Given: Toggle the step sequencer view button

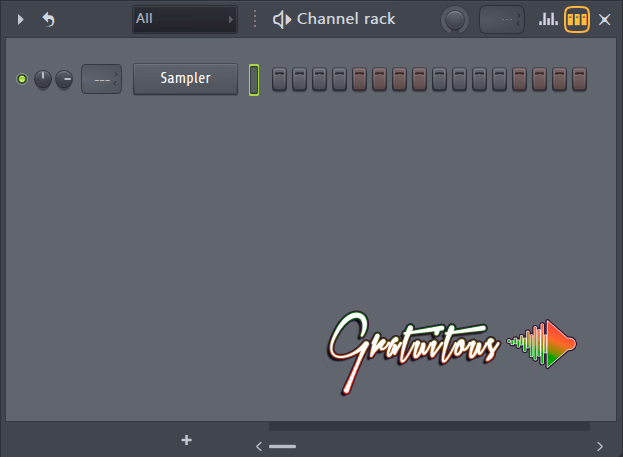Looking at the screenshot, I should pos(577,19).
